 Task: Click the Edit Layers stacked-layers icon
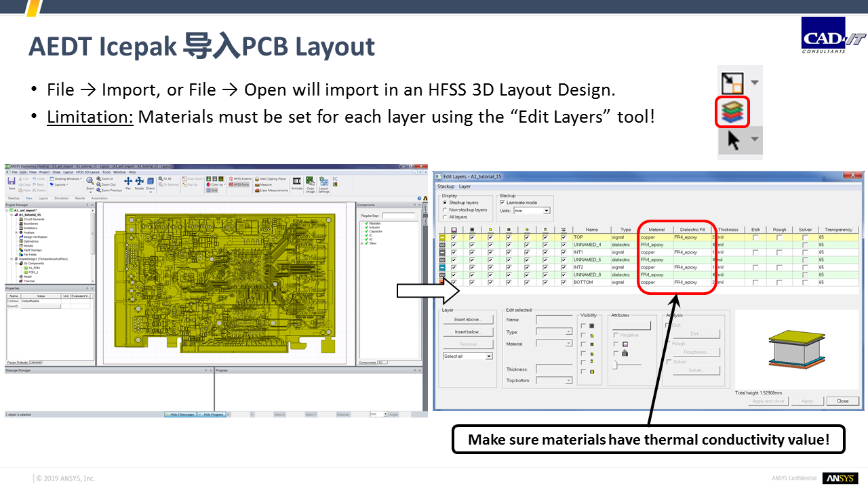click(732, 112)
